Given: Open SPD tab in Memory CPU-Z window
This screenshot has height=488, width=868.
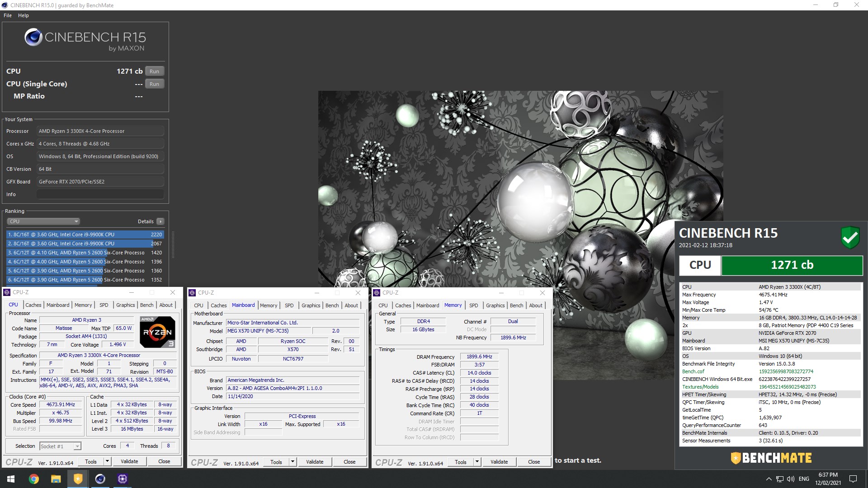Looking at the screenshot, I should tap(474, 305).
